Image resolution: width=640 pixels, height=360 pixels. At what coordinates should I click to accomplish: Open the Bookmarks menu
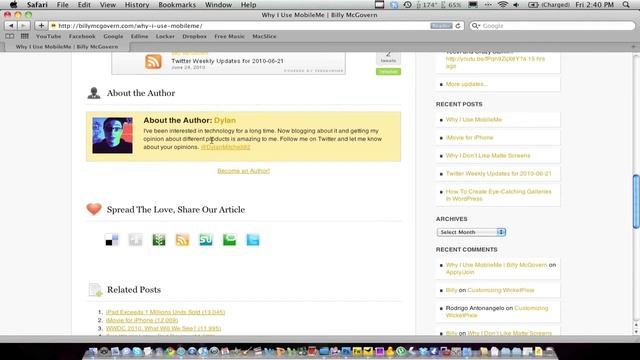(177, 5)
